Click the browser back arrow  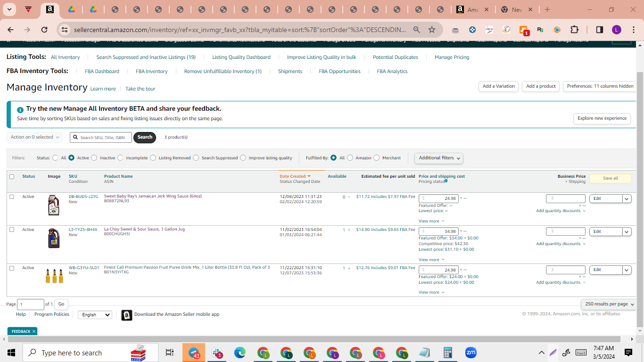pos(10,30)
